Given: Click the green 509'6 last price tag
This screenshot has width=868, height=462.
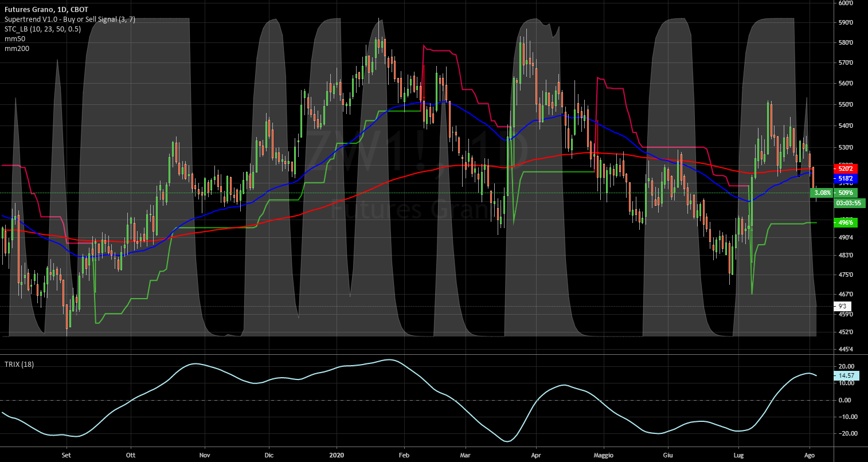Looking at the screenshot, I should [x=846, y=193].
